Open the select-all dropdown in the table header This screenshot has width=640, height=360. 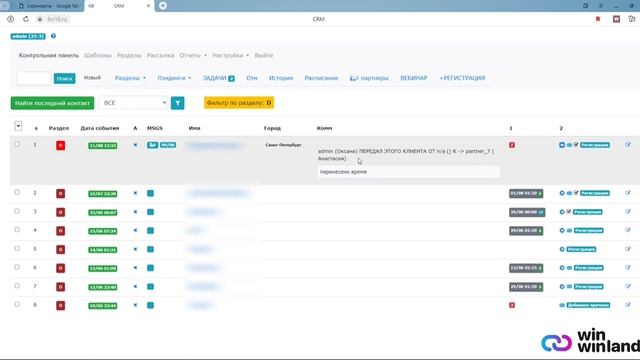pos(18,126)
